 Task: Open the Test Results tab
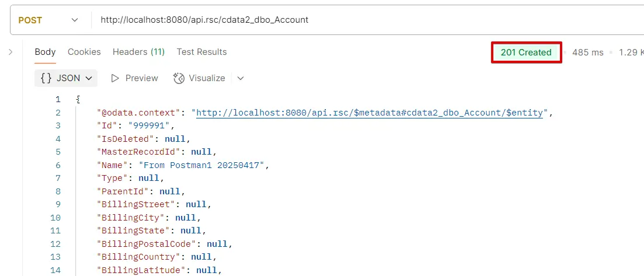click(201, 52)
